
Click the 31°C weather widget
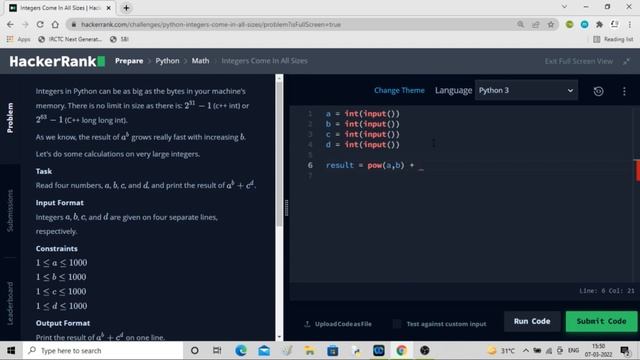click(x=500, y=351)
